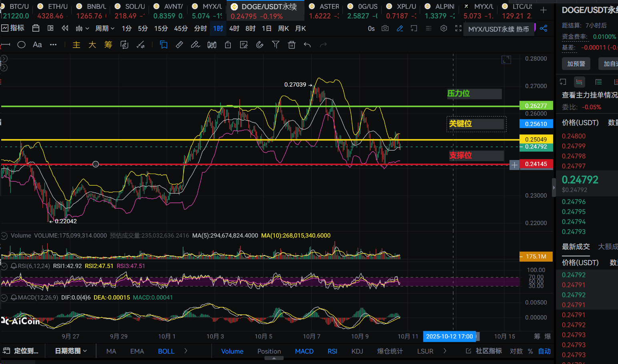
Task: Expand the 日期范围 date range dropdown
Action: click(x=70, y=351)
